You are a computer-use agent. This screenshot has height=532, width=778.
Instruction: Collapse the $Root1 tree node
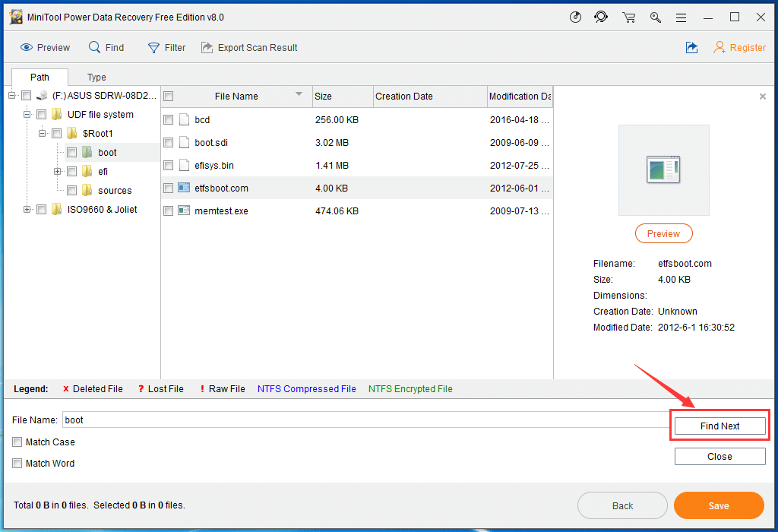click(43, 134)
